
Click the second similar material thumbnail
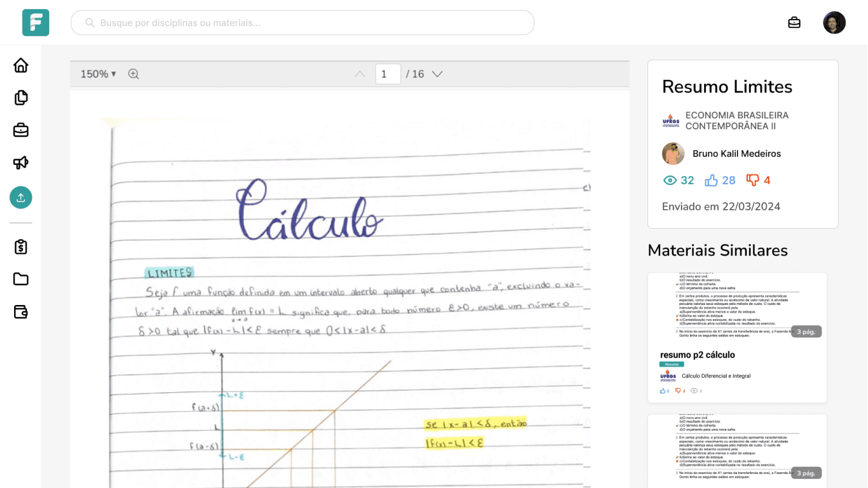[737, 451]
